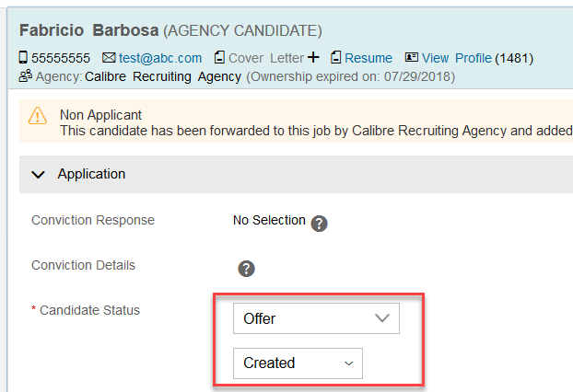
Task: Click the View Profile card icon
Action: [411, 57]
